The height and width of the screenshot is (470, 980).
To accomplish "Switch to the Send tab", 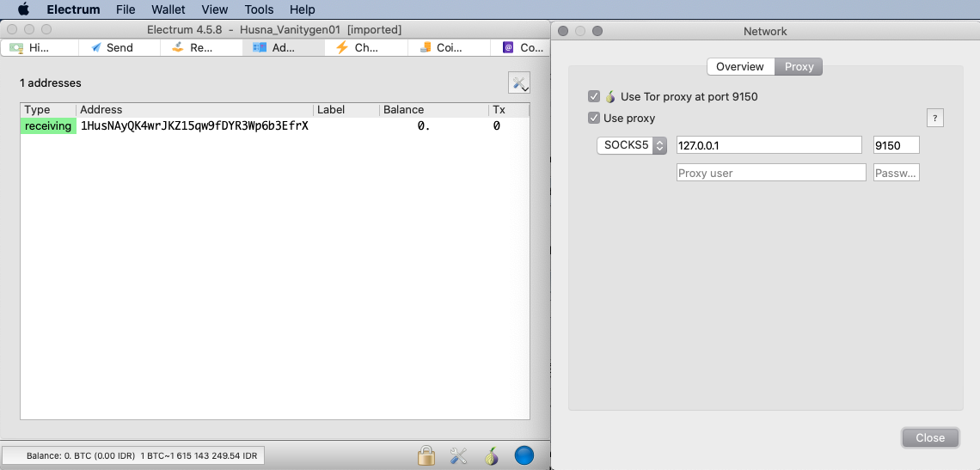I will 119,47.
